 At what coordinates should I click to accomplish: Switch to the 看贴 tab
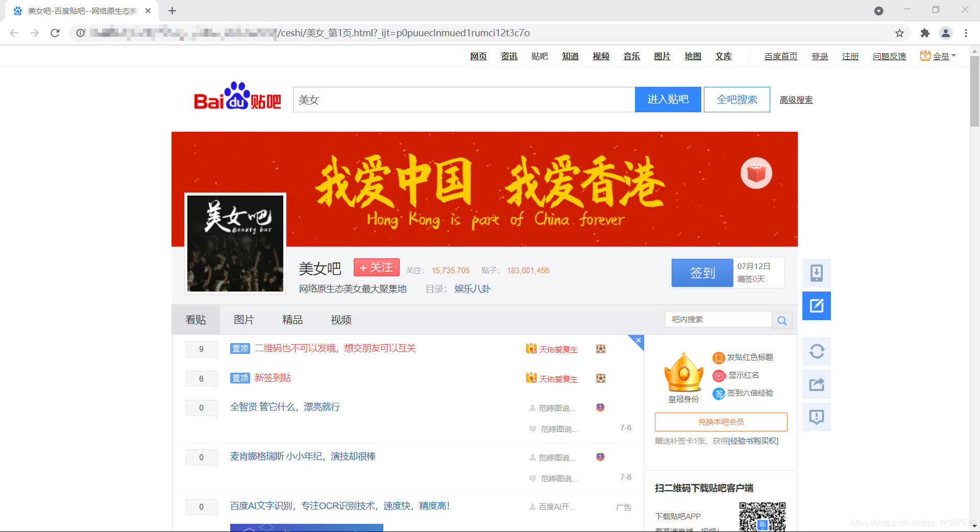coord(195,320)
